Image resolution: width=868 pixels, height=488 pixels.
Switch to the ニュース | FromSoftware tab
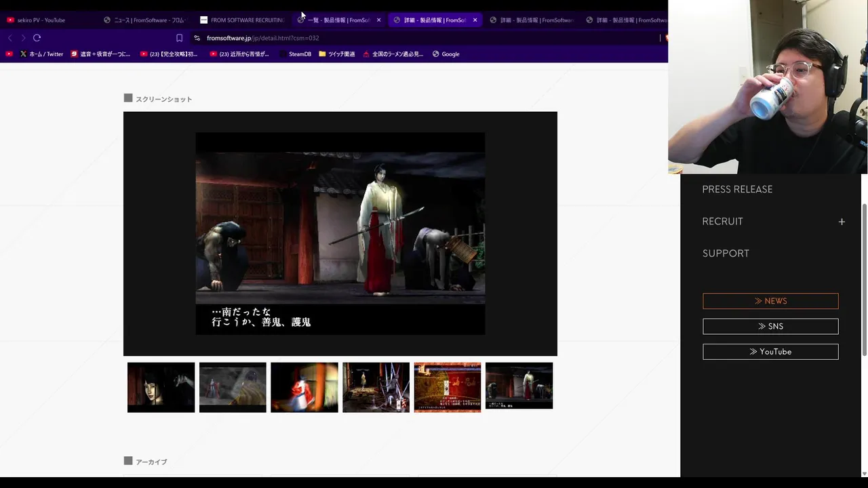tap(146, 20)
